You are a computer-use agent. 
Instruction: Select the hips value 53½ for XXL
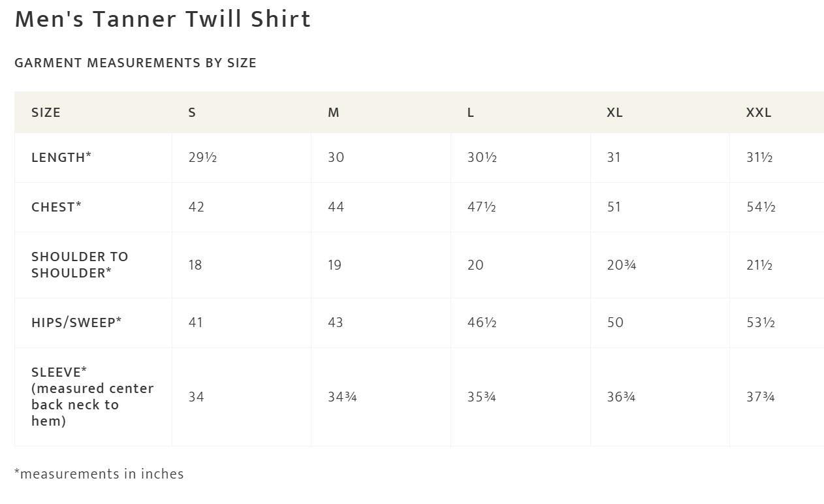click(761, 323)
